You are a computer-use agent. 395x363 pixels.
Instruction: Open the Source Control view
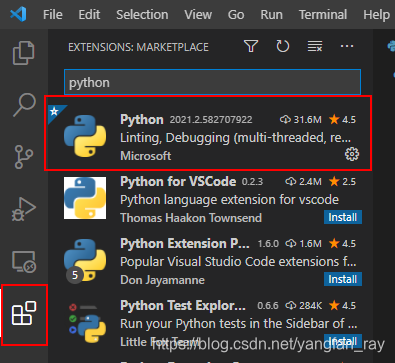point(24,157)
